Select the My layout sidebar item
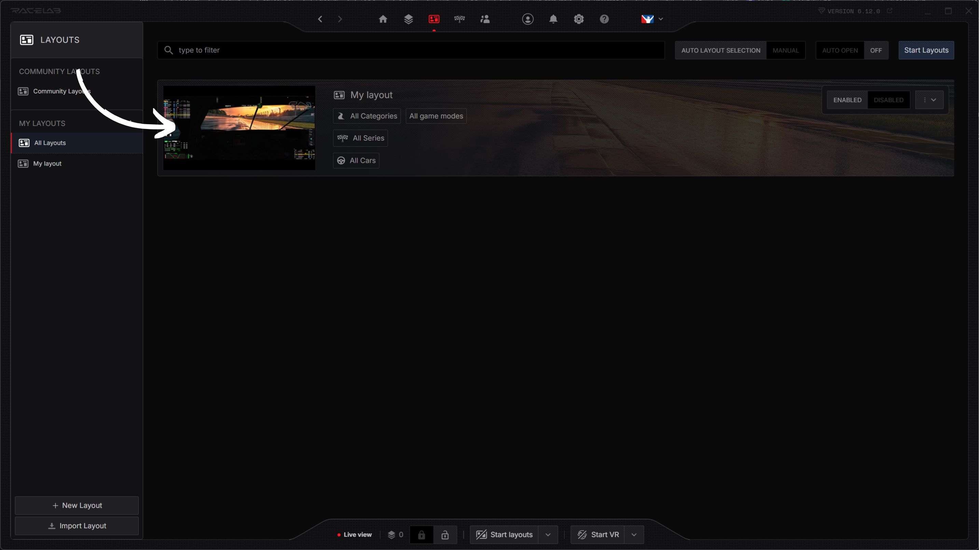This screenshot has height=550, width=980. click(47, 163)
